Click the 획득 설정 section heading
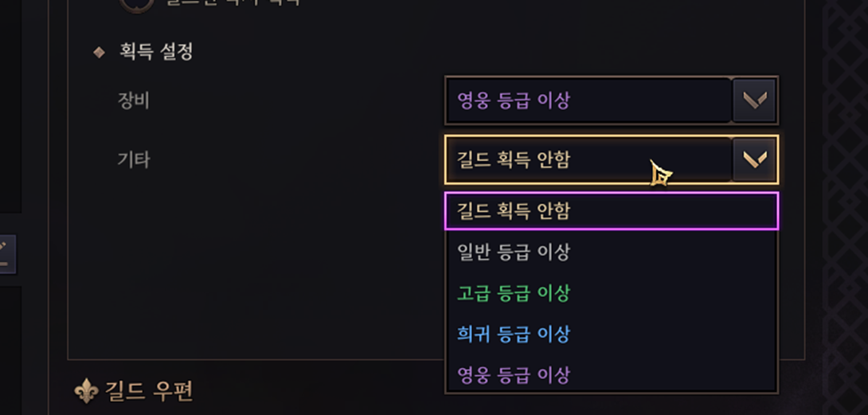868x415 pixels. pyautogui.click(x=156, y=52)
